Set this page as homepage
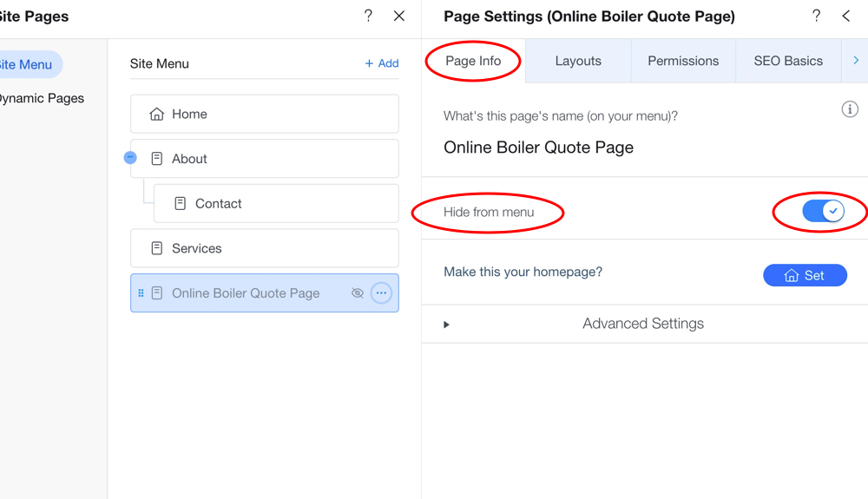Screen dimensions: 868x499 805,275
